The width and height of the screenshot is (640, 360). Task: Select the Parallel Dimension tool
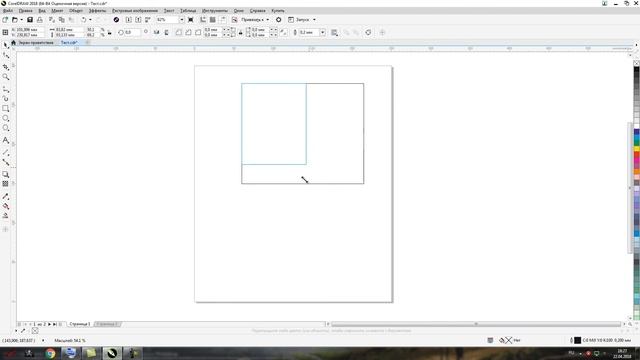pyautogui.click(x=6, y=152)
